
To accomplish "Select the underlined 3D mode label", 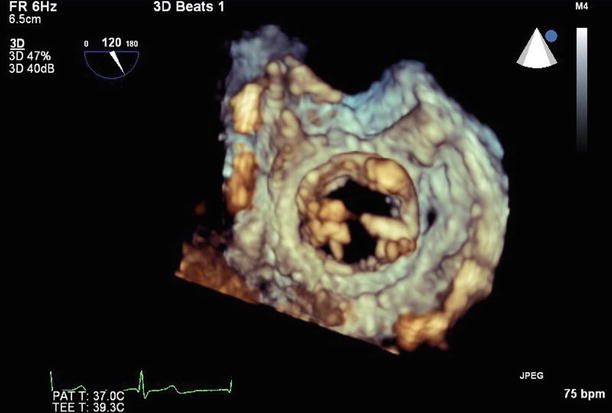I will click(15, 44).
